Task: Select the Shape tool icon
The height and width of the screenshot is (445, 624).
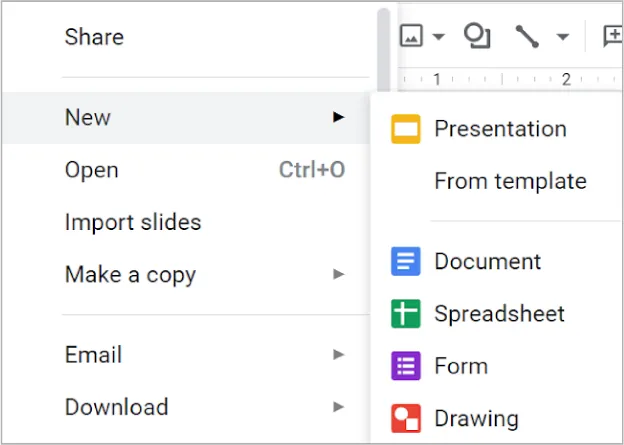Action: click(x=477, y=37)
